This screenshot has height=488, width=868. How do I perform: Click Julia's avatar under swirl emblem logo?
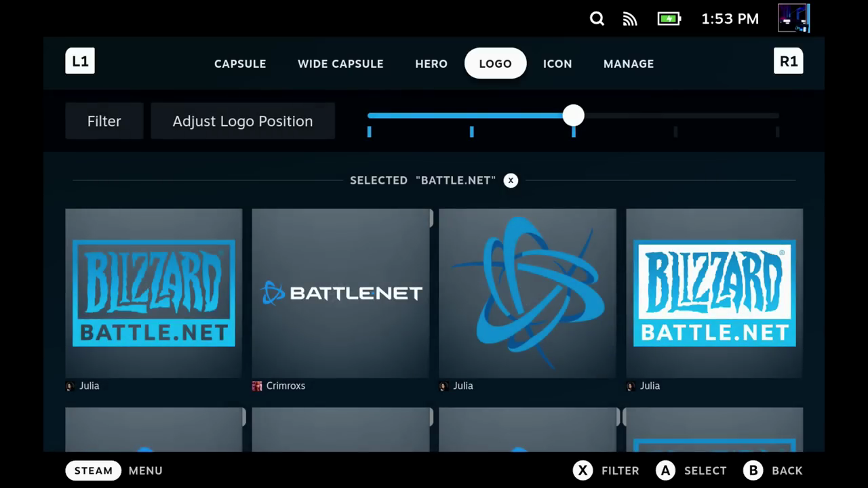[443, 386]
